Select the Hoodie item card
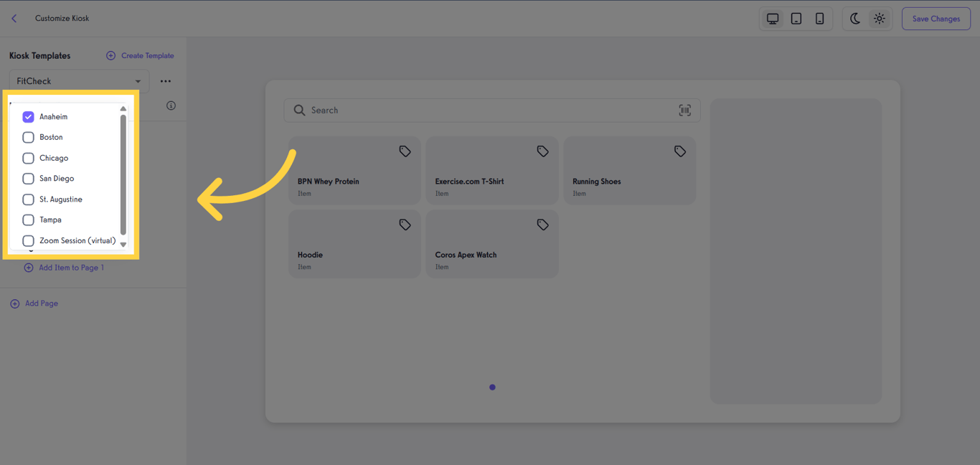This screenshot has height=465, width=980. (354, 244)
